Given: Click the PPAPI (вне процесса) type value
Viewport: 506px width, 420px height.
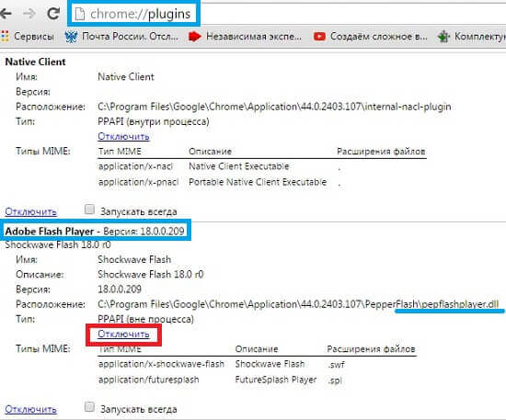Looking at the screenshot, I should click(x=145, y=320).
